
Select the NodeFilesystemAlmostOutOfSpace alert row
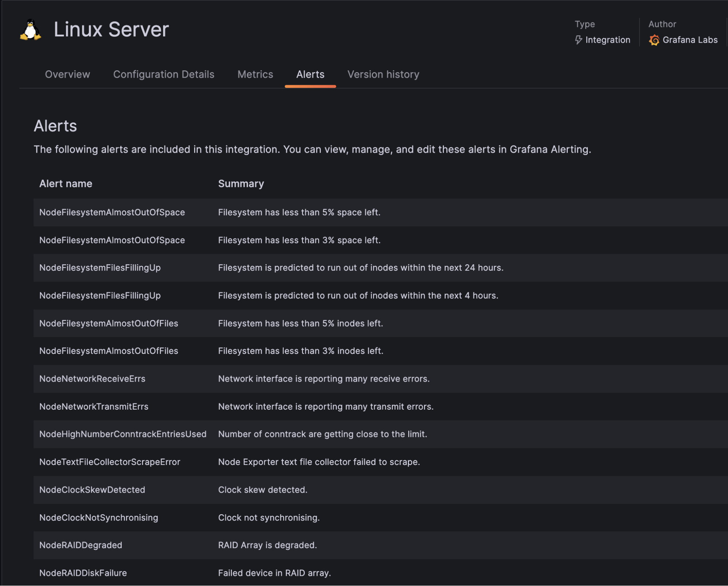[x=112, y=212]
